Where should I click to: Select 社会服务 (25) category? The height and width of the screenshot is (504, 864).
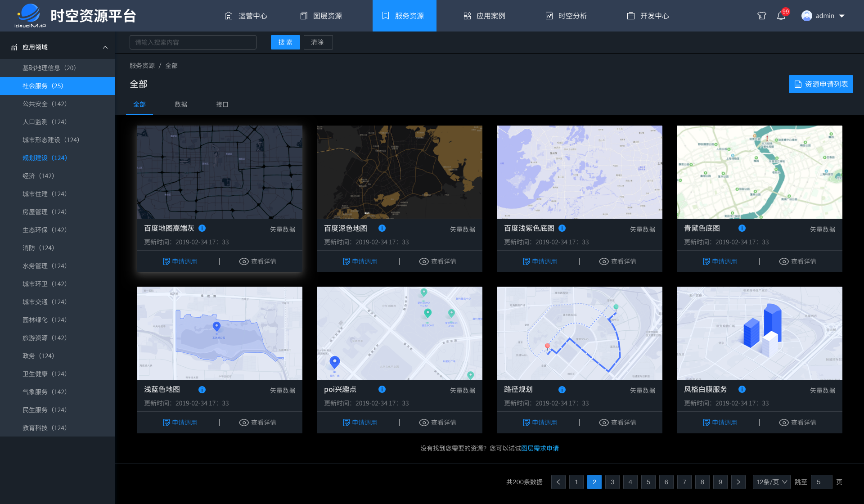(58, 86)
